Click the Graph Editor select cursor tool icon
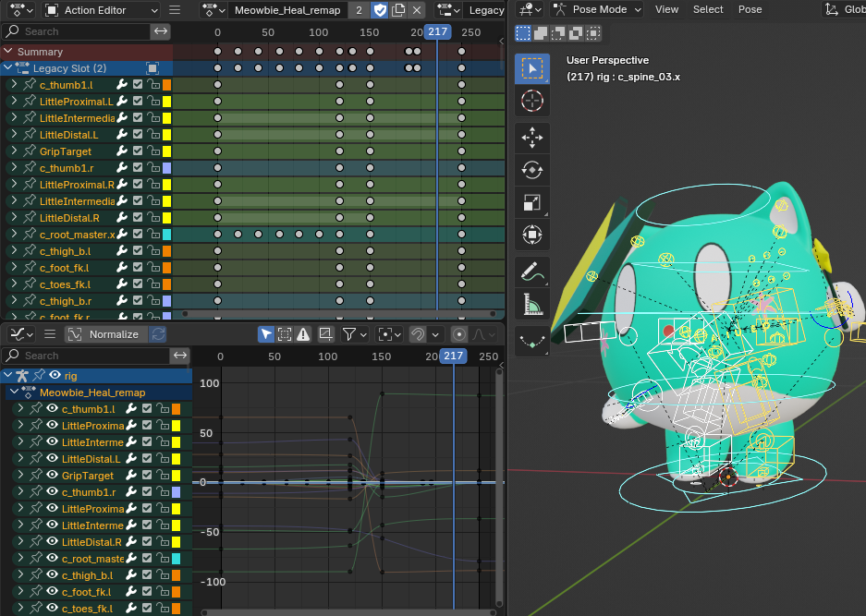The height and width of the screenshot is (616, 866). [266, 334]
